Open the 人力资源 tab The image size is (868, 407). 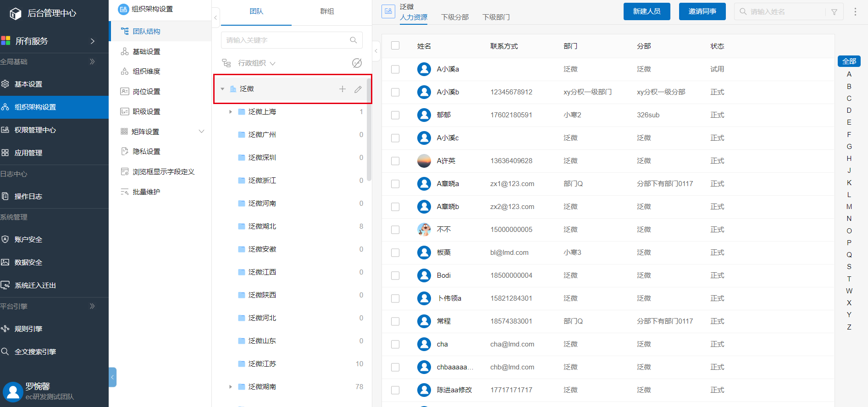point(414,17)
